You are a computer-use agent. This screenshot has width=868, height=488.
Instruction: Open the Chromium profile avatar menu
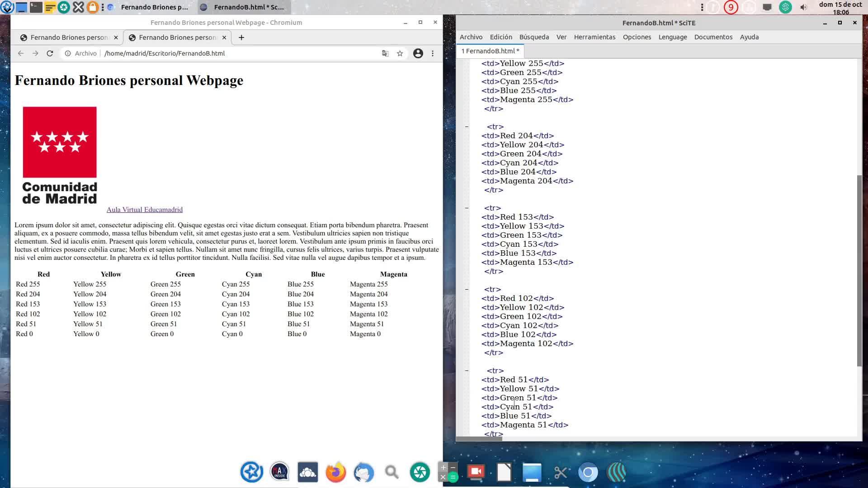[418, 53]
